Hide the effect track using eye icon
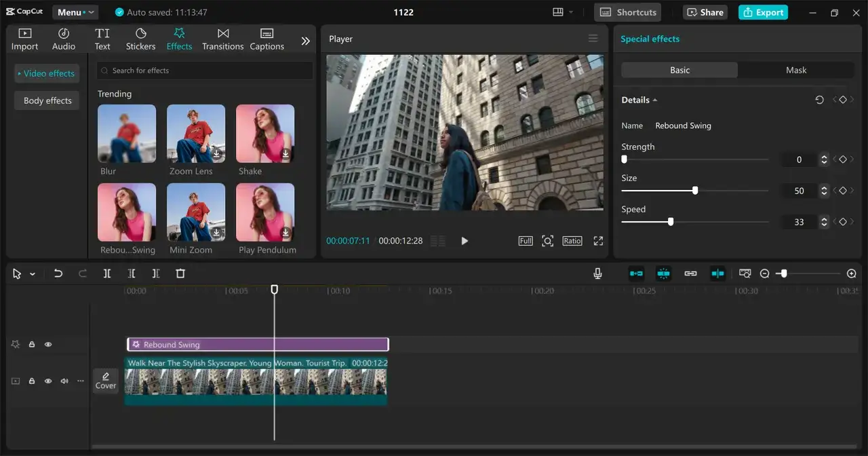868x456 pixels. [x=48, y=345]
